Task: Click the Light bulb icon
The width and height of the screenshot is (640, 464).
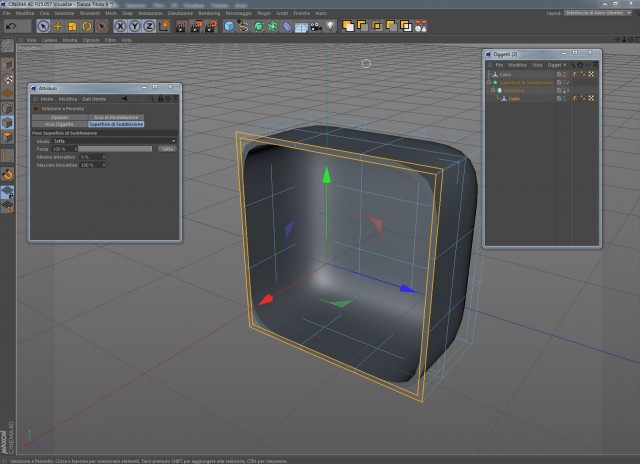Action: pyautogui.click(x=330, y=27)
